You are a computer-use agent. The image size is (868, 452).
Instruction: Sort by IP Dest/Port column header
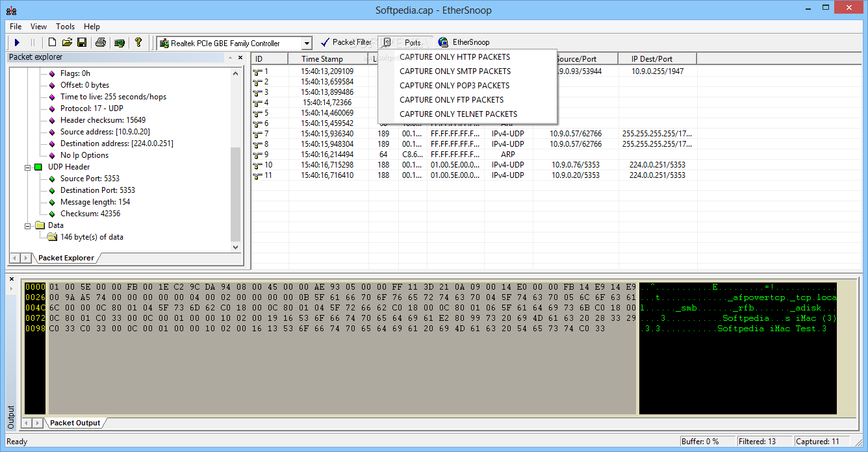[657, 59]
